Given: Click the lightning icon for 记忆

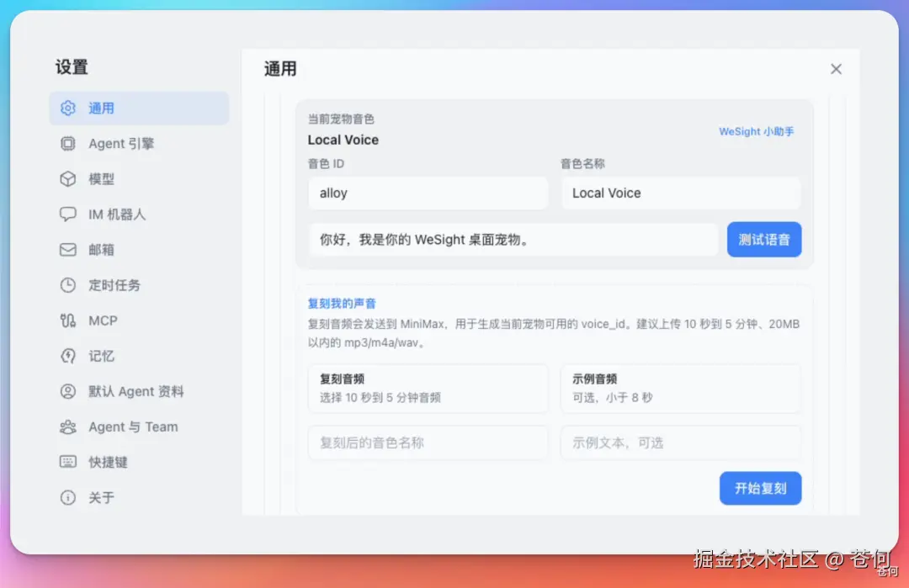Looking at the screenshot, I should [x=68, y=356].
